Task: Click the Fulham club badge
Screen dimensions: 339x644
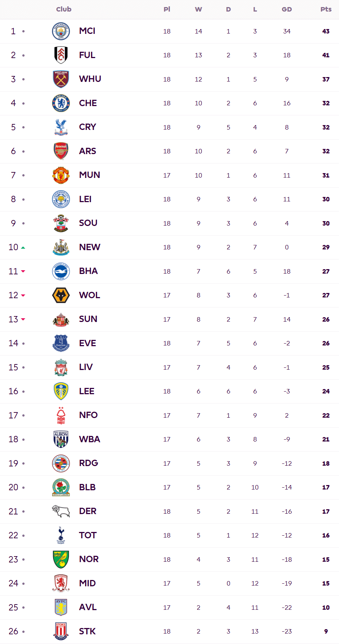Action: coord(61,55)
